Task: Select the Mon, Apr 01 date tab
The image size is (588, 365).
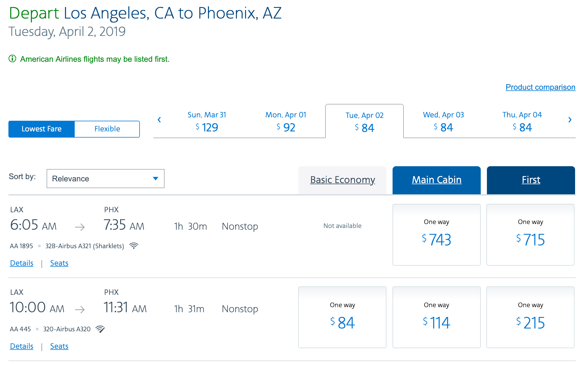Action: pyautogui.click(x=286, y=121)
